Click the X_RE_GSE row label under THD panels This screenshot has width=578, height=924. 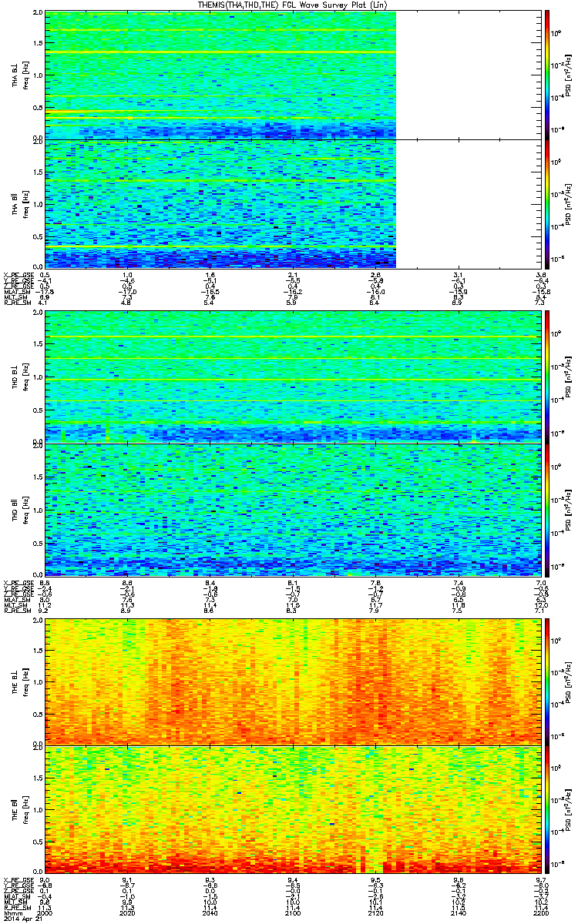click(x=18, y=583)
